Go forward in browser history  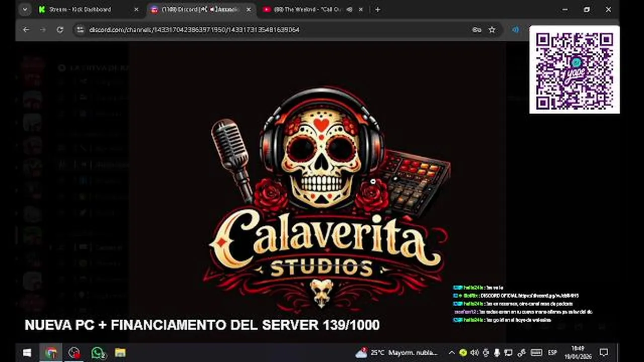click(43, 30)
